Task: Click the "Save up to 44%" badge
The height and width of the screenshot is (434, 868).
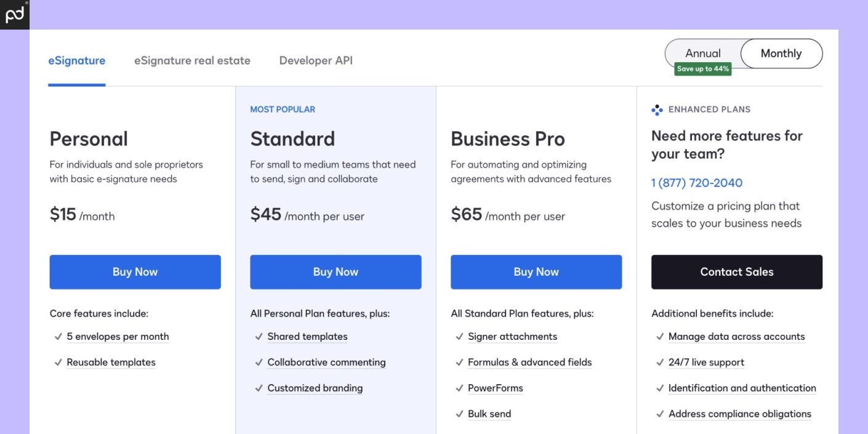Action: click(702, 68)
